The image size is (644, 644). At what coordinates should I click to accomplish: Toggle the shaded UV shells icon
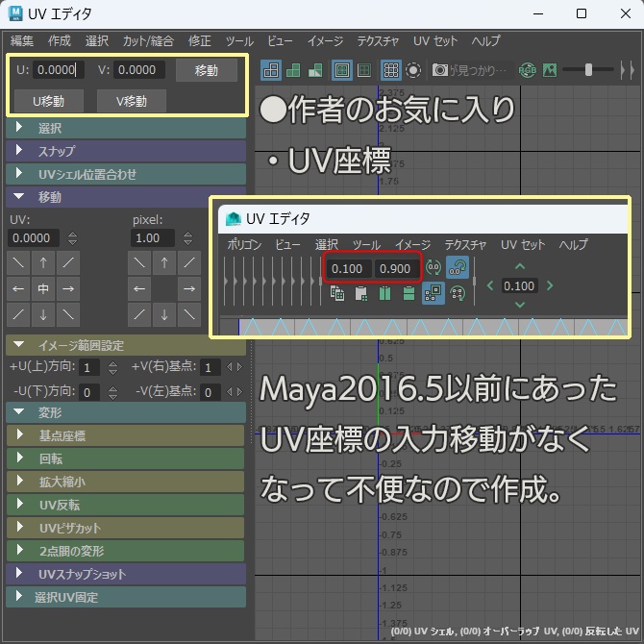pos(293,70)
